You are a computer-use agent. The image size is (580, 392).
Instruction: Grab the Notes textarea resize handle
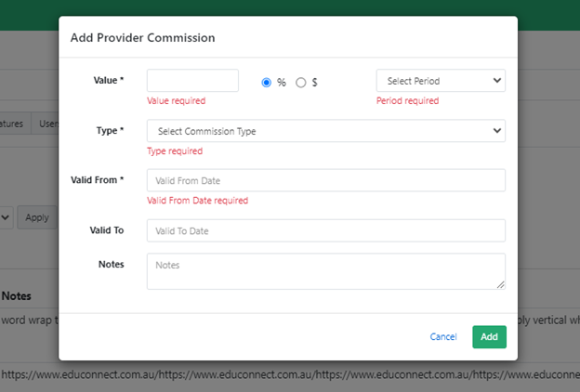501,284
